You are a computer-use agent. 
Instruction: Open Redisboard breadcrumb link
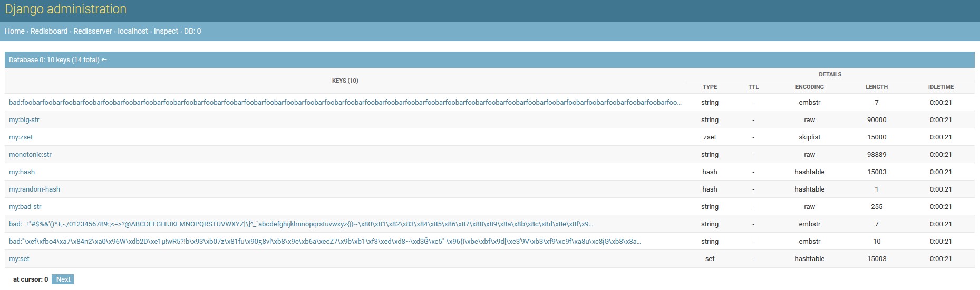coord(49,31)
